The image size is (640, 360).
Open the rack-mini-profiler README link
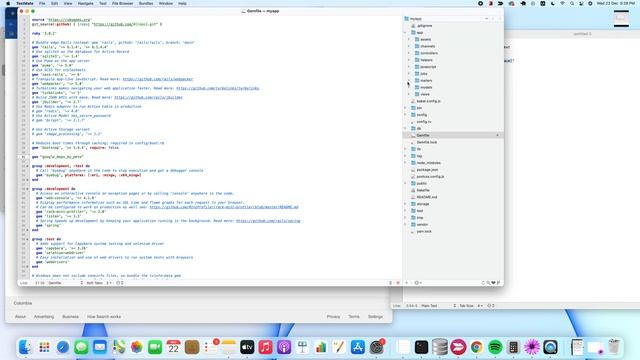click(x=224, y=207)
